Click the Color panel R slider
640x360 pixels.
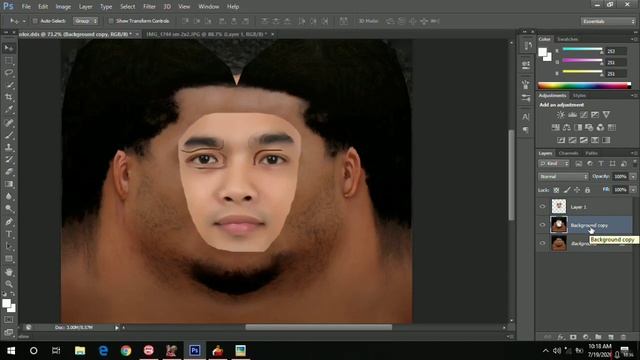[582, 50]
